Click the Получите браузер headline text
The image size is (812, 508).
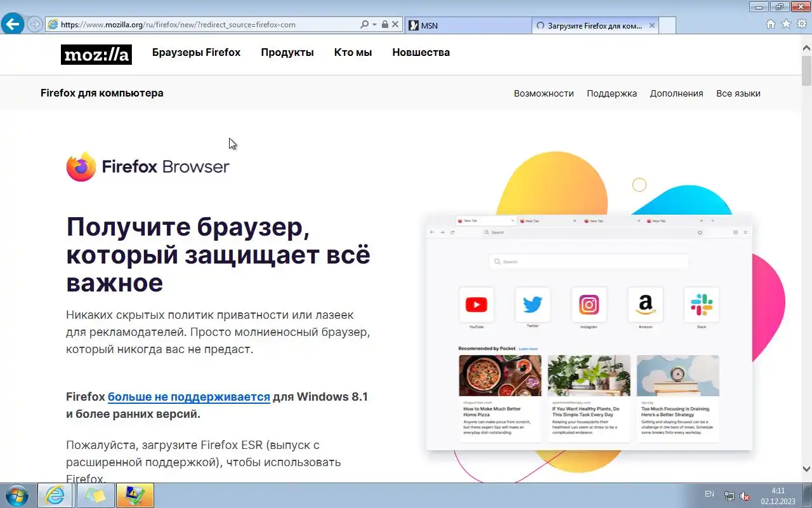218,255
